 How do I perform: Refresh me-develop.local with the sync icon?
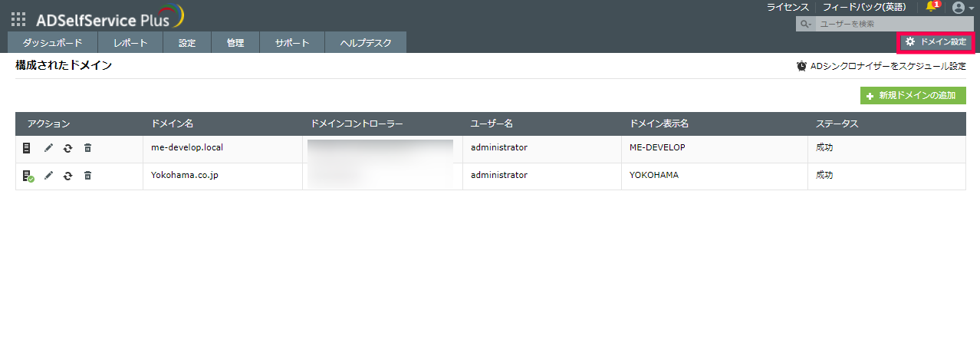[x=67, y=148]
